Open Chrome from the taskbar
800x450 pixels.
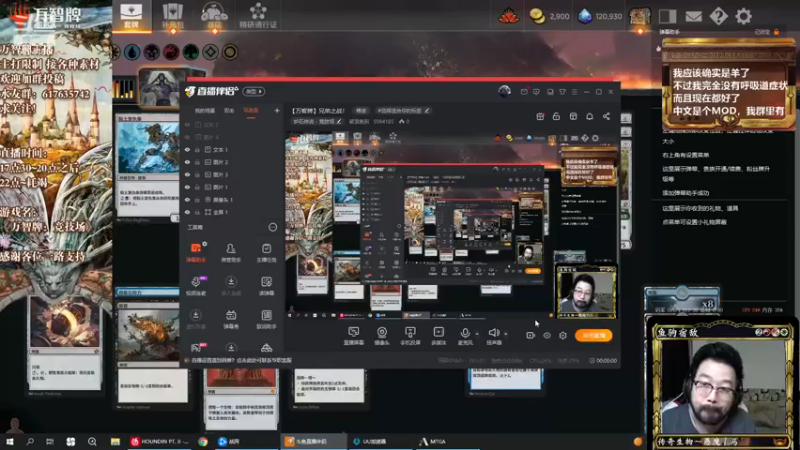(203, 441)
